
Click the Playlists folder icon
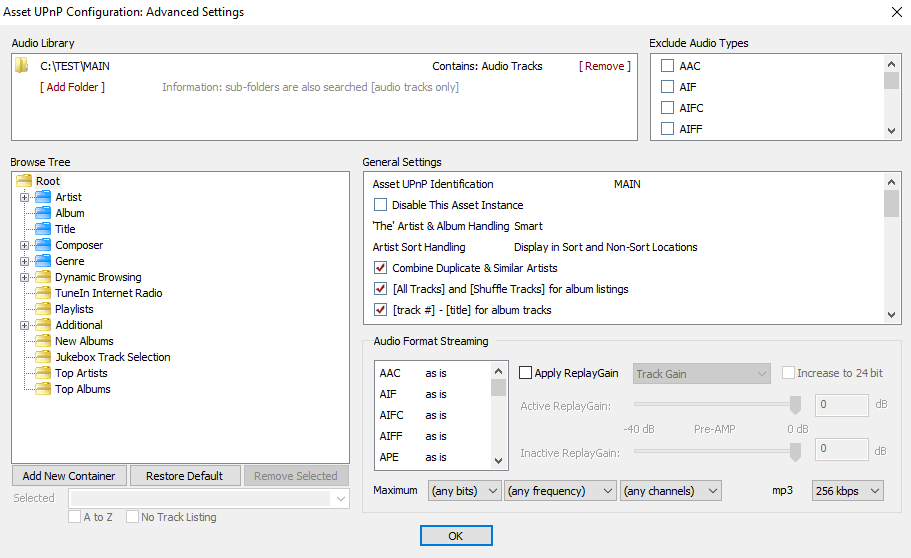tap(43, 309)
